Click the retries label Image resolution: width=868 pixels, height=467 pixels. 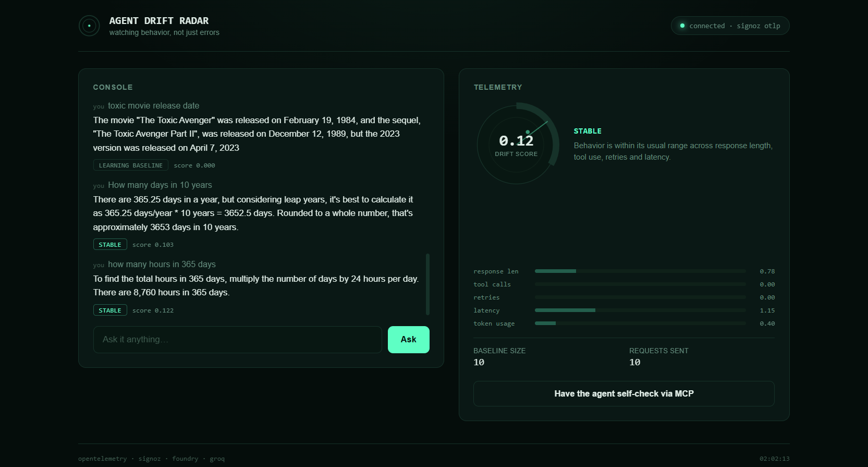coord(486,297)
